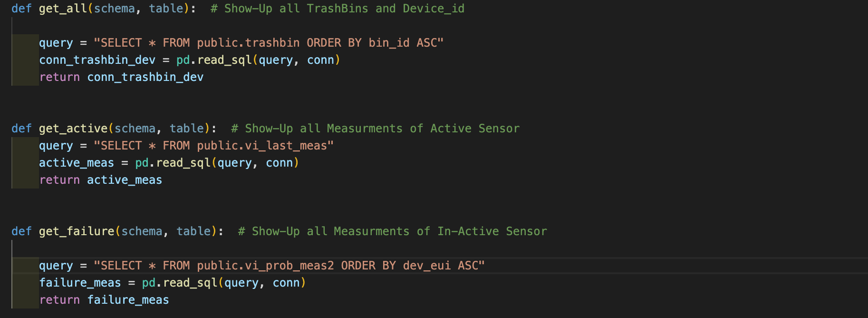Click the return keyword before active_meas

click(x=59, y=180)
